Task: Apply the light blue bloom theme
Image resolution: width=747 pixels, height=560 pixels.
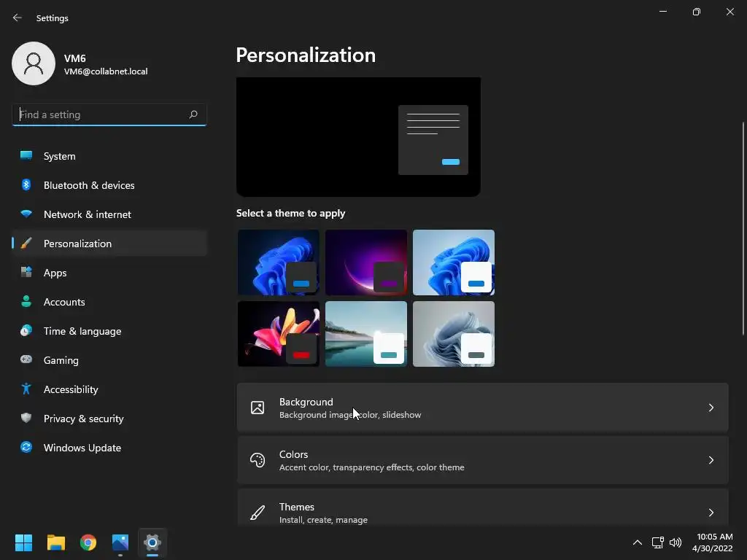Action: pyautogui.click(x=454, y=262)
